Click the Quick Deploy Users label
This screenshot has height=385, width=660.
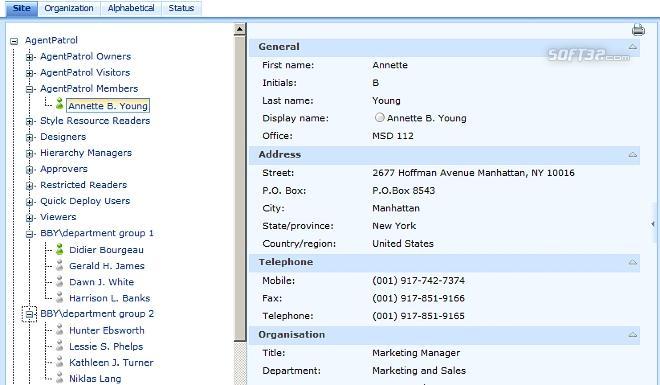click(85, 201)
